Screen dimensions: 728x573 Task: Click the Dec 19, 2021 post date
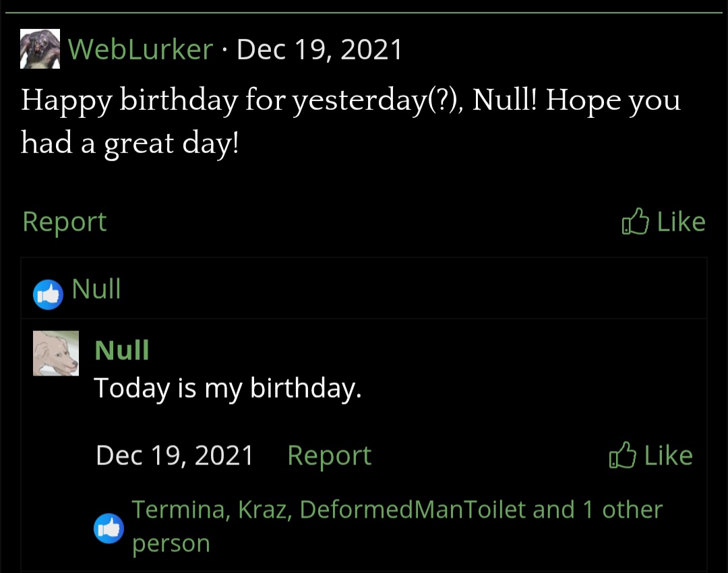point(320,49)
